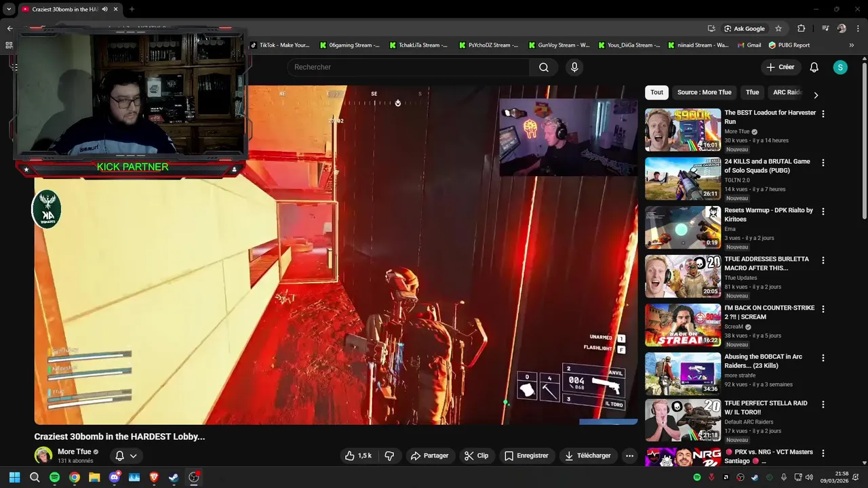Open YouTube notifications bell

pos(814,67)
